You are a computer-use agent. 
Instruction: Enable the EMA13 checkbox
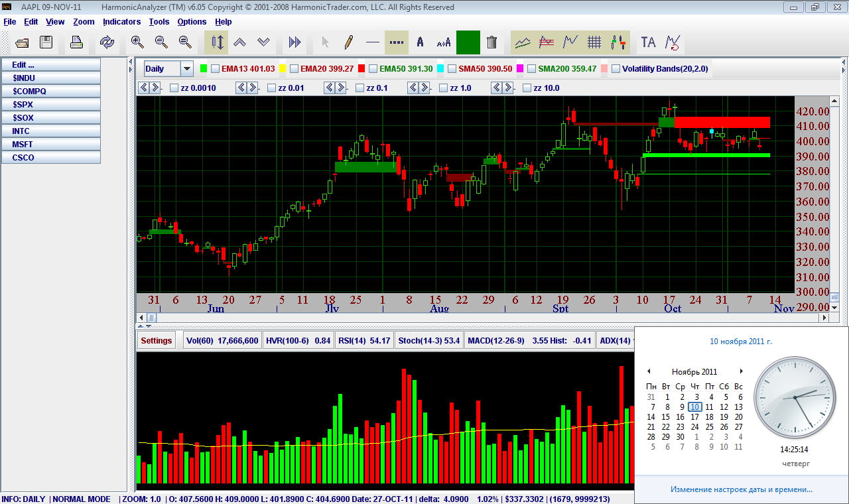tap(215, 68)
